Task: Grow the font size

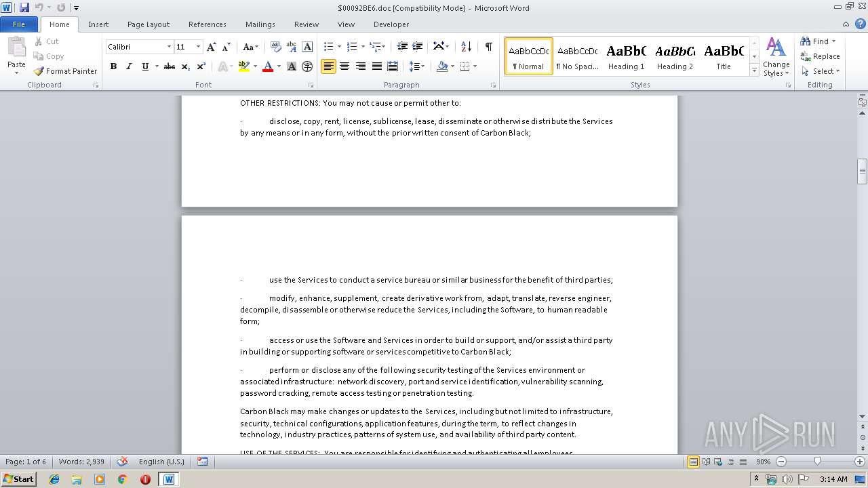Action: pos(212,47)
